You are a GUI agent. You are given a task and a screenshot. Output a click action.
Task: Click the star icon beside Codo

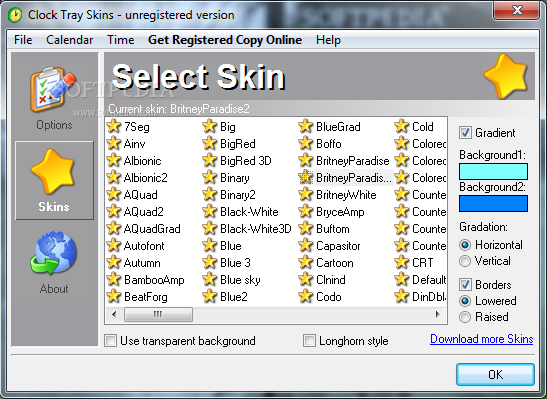306,296
